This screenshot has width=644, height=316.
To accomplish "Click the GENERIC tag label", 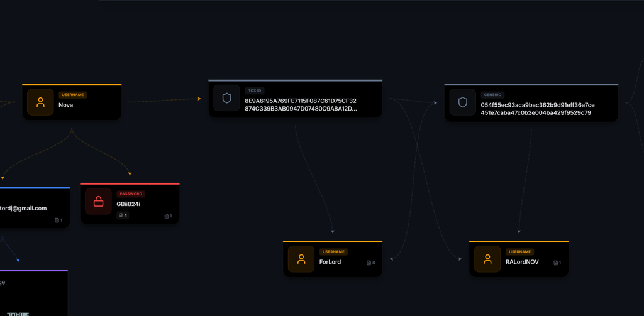I will [492, 95].
